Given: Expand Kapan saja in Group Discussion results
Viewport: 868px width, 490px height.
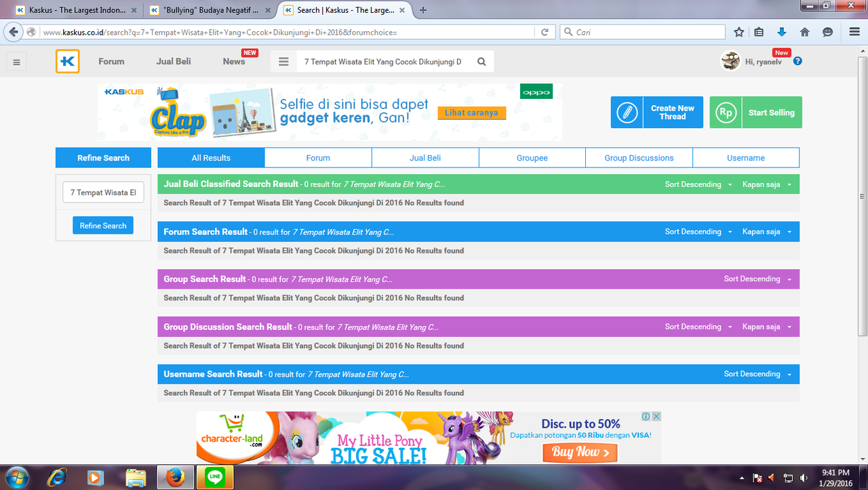Looking at the screenshot, I should pyautogui.click(x=767, y=327).
